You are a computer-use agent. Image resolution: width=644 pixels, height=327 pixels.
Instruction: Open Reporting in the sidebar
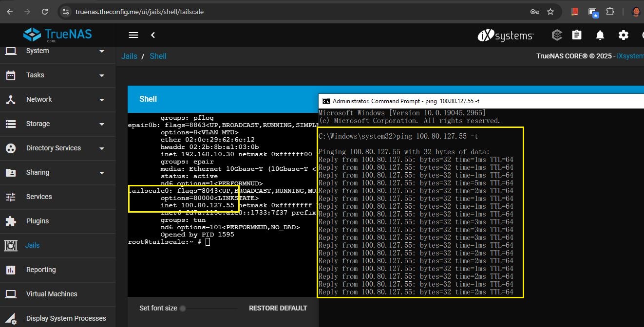tap(57, 270)
